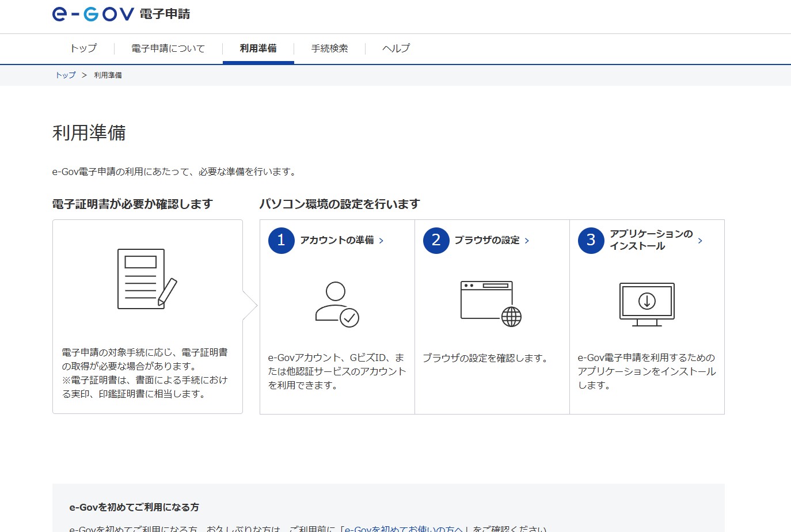Open the e-Govを初めてお使いの方へ link

pyautogui.click(x=404, y=529)
